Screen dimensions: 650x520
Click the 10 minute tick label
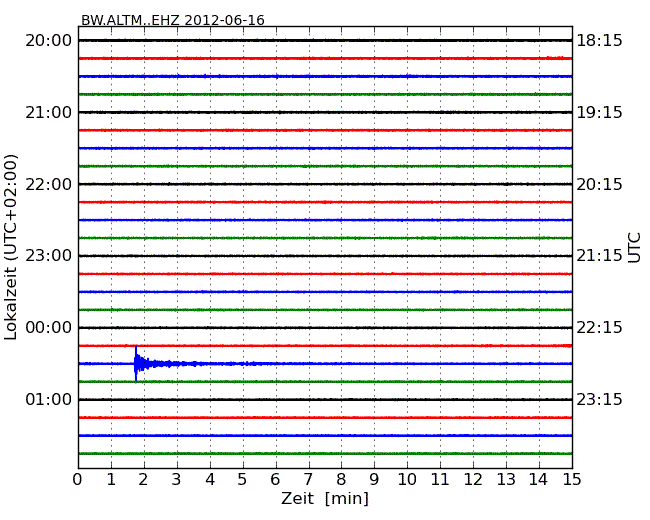point(407,479)
